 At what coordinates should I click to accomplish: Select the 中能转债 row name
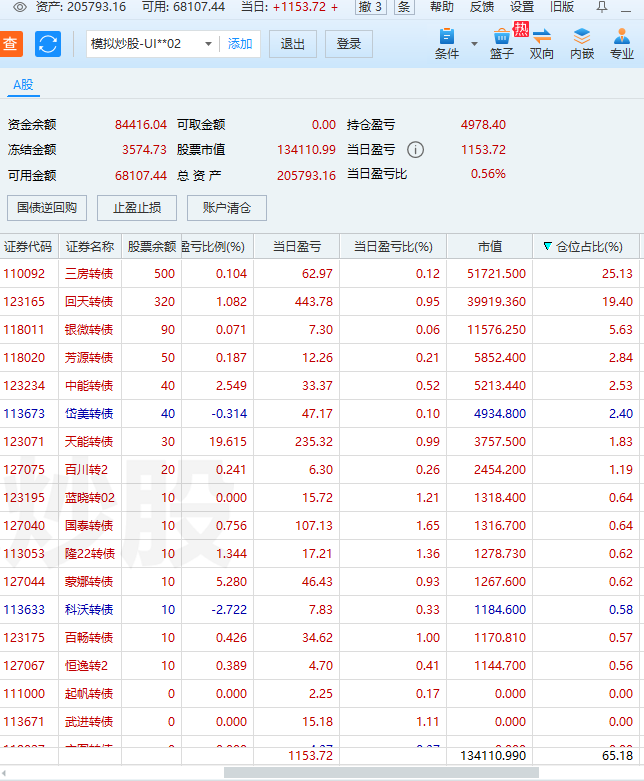[89, 386]
